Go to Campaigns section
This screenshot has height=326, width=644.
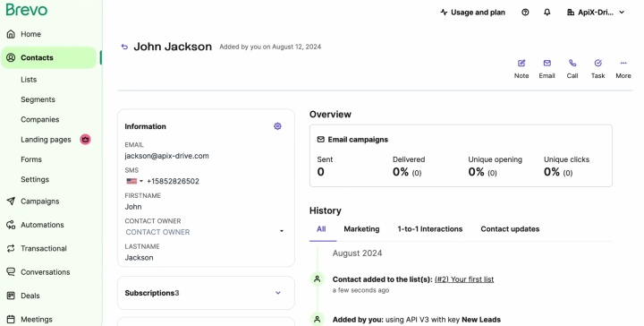click(x=40, y=202)
